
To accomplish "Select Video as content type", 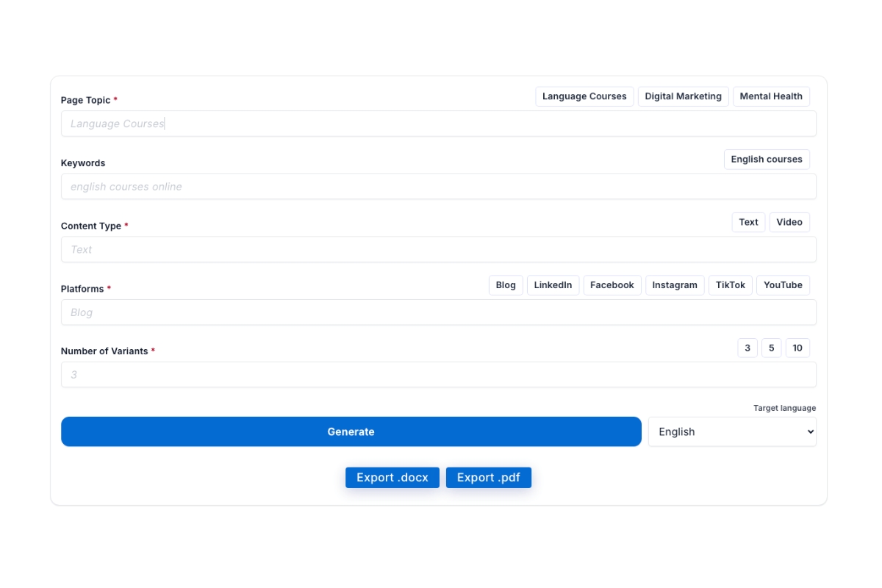I will 789,222.
